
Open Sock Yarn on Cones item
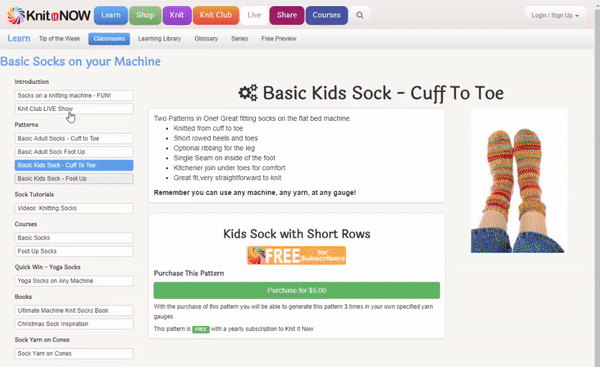(x=74, y=354)
